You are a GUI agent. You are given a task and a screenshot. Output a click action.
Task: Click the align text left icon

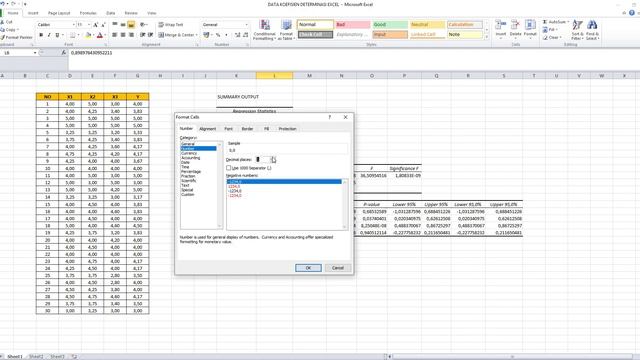[x=115, y=35]
